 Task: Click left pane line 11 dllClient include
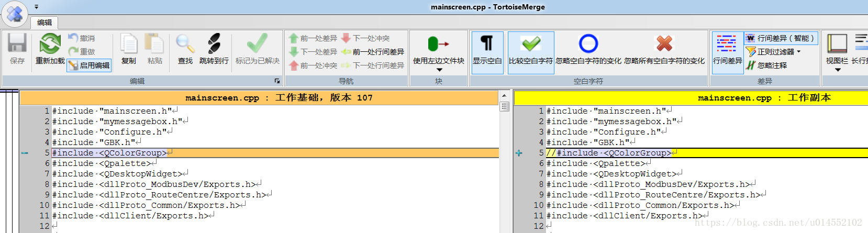pyautogui.click(x=133, y=216)
